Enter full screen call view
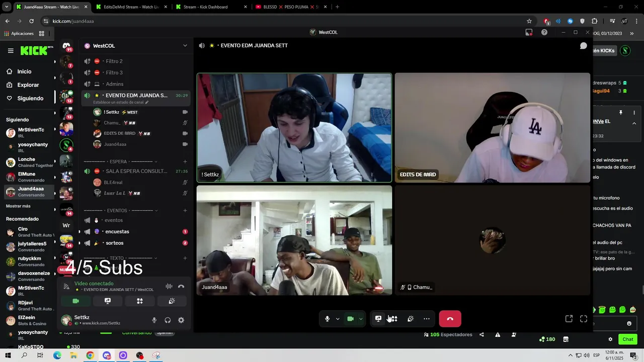 (584, 319)
